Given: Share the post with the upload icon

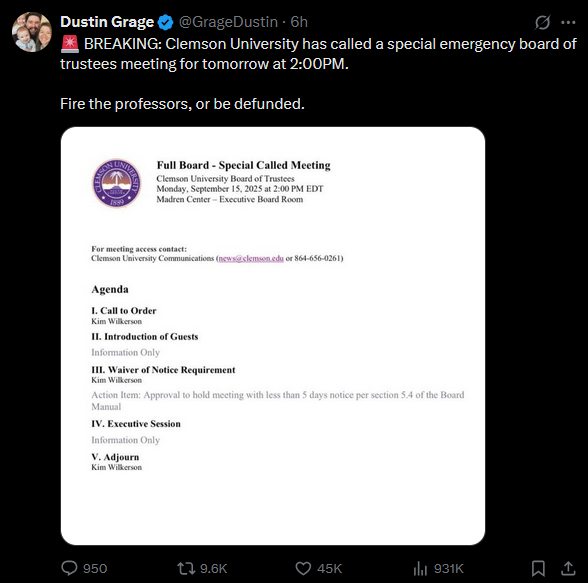Looking at the screenshot, I should click(568, 568).
